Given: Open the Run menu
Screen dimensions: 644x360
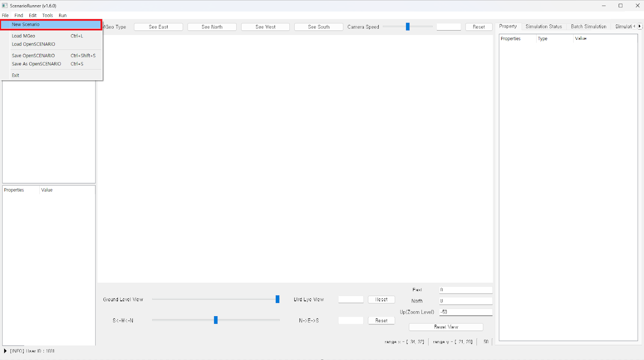Looking at the screenshot, I should (62, 15).
